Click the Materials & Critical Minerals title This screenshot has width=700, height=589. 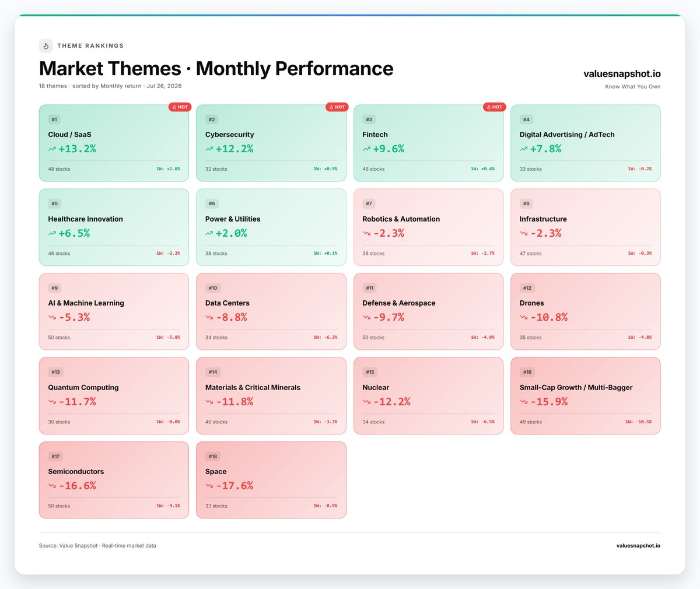pos(253,387)
